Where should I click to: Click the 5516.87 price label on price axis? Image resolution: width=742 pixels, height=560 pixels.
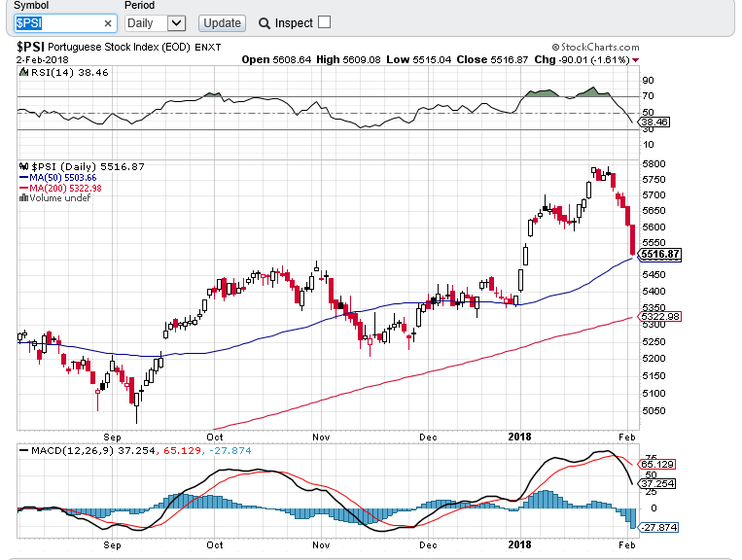(660, 254)
